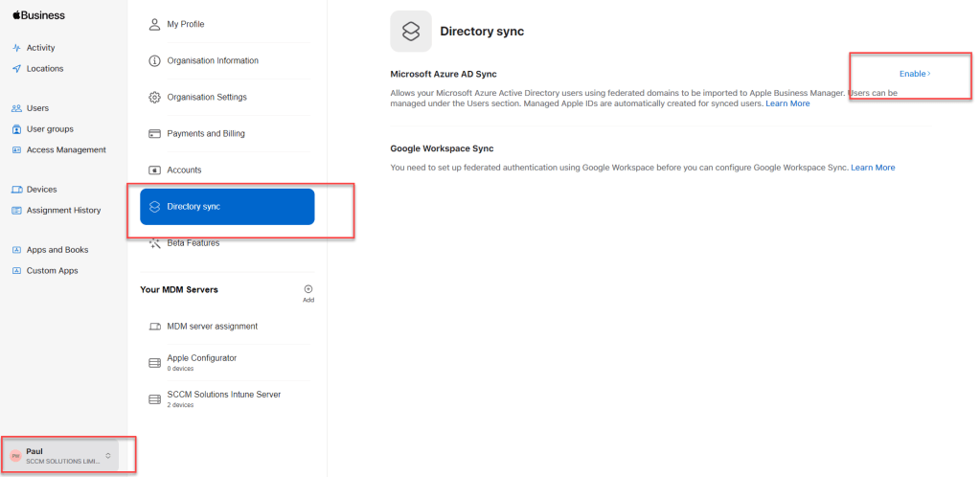
Task: Open Learn More link for Google Workspace Sync
Action: tap(872, 168)
